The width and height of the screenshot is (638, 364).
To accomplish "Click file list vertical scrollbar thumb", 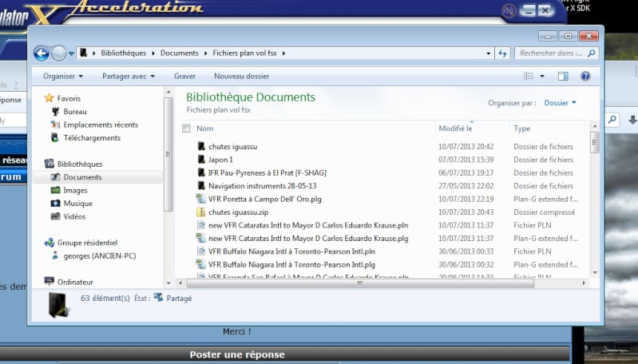I will coord(594,142).
